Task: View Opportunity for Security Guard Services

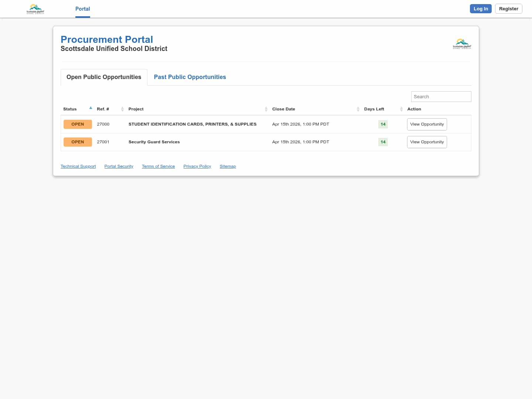Action: tap(427, 142)
